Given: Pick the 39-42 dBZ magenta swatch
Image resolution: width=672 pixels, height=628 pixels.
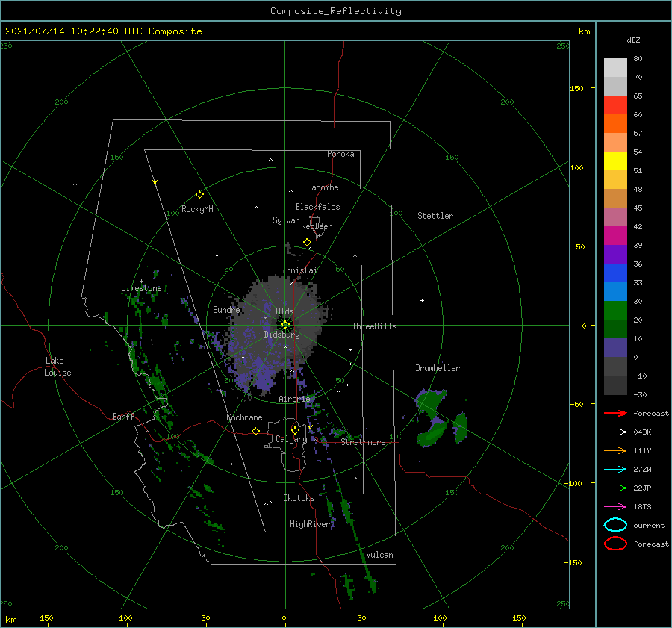Looking at the screenshot, I should click(615, 236).
